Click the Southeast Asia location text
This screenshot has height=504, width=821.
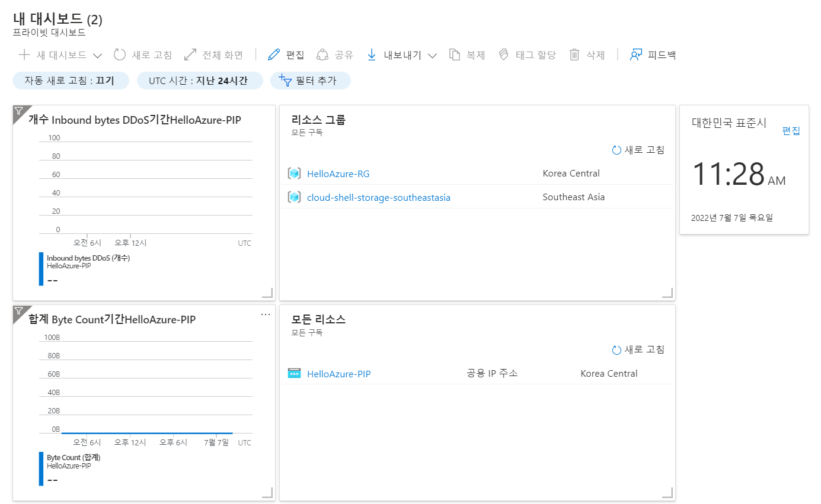coord(574,197)
